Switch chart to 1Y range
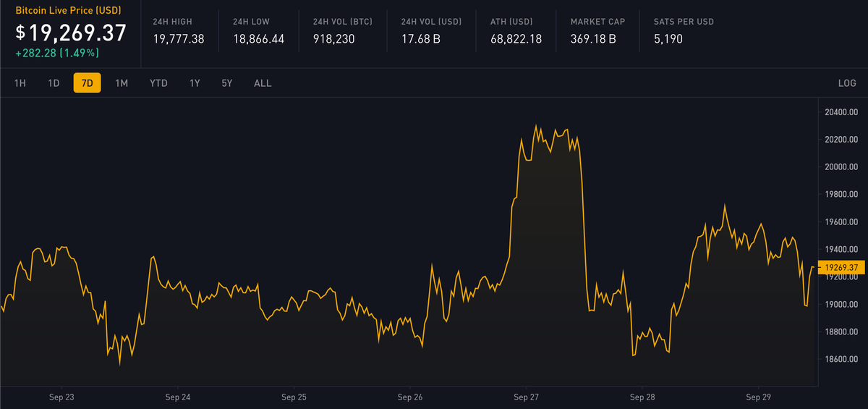The image size is (868, 409). point(195,83)
